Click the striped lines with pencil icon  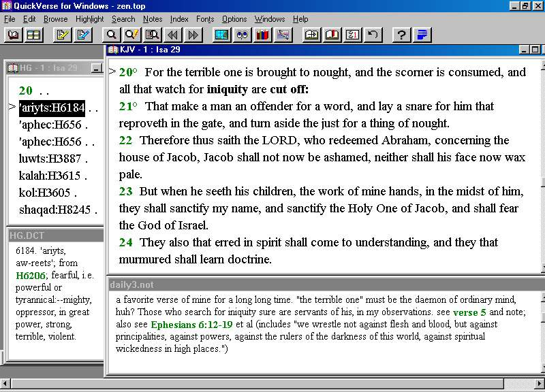pos(283,35)
